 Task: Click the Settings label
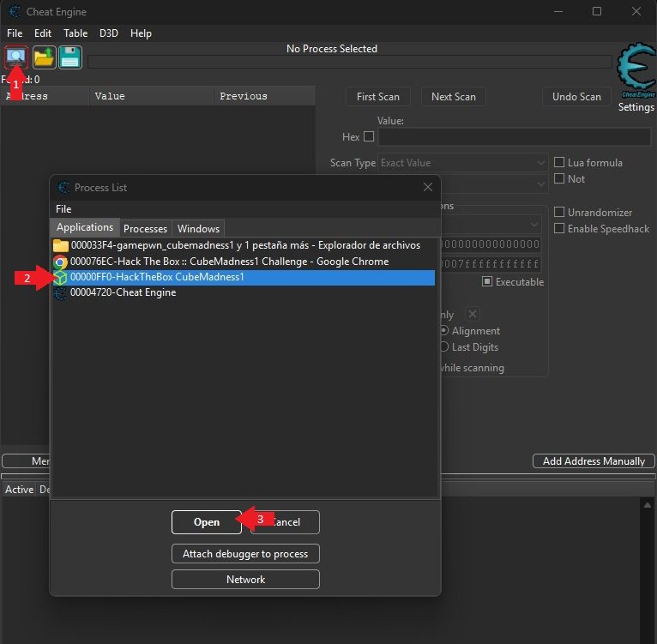click(x=636, y=107)
